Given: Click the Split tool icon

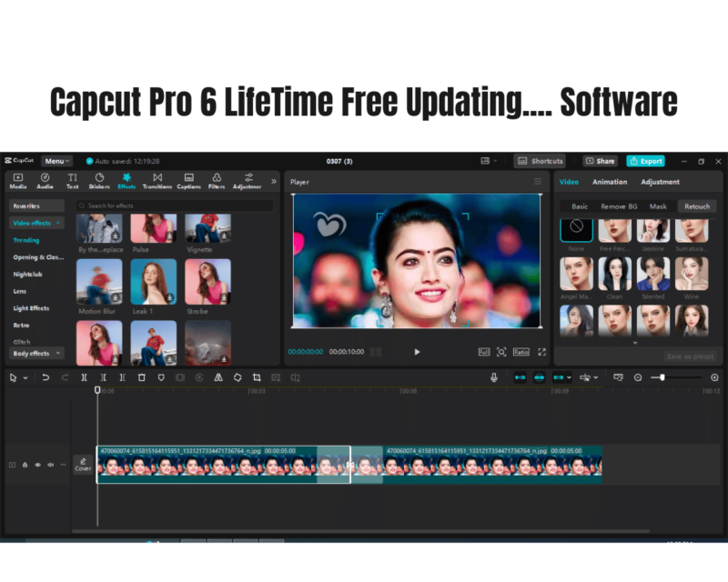Looking at the screenshot, I should click(x=84, y=377).
